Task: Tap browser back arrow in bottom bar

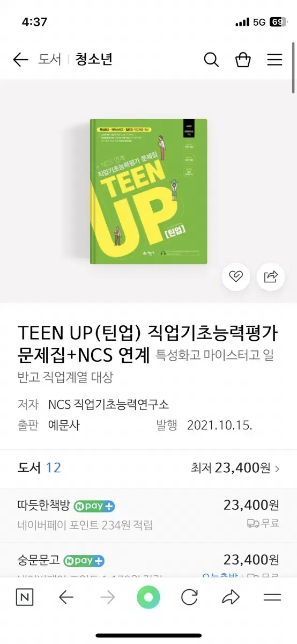Action: pyautogui.click(x=66, y=597)
